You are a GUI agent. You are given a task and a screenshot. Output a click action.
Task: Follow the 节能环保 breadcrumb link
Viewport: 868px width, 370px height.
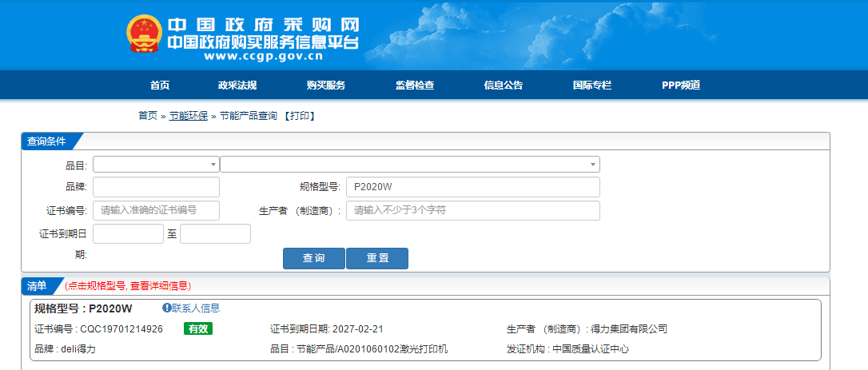(x=189, y=116)
